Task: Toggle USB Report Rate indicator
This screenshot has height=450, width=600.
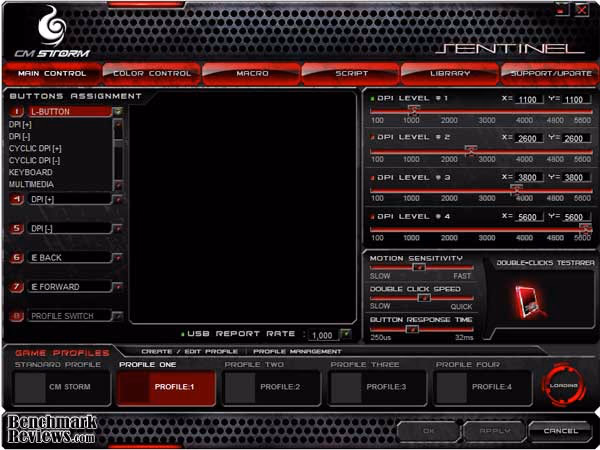Action: [183, 334]
